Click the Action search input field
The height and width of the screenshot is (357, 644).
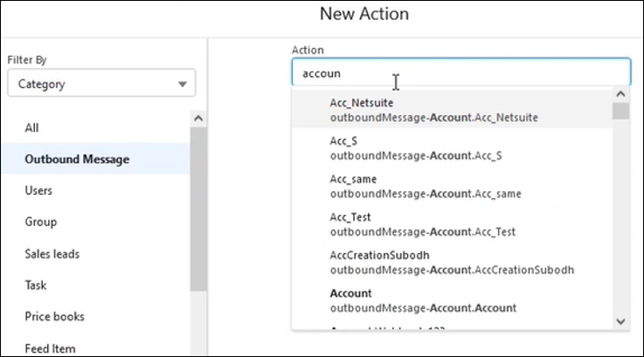tap(460, 73)
